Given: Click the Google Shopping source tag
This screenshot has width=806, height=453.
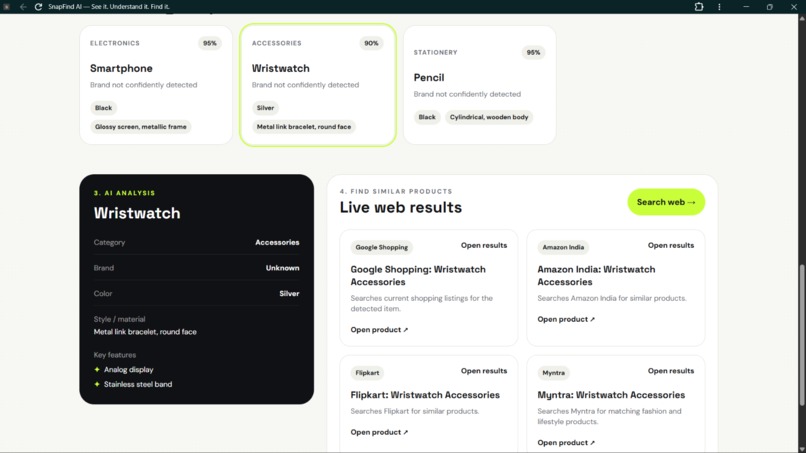Looking at the screenshot, I should pyautogui.click(x=381, y=247).
